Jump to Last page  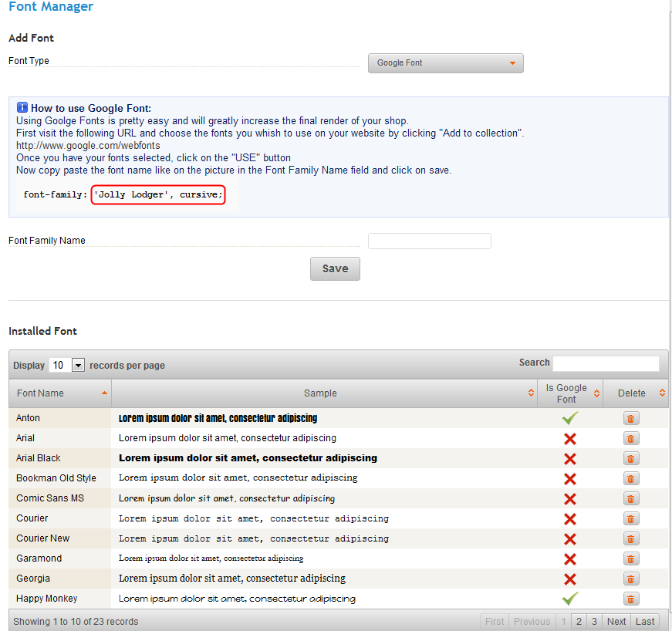point(644,622)
